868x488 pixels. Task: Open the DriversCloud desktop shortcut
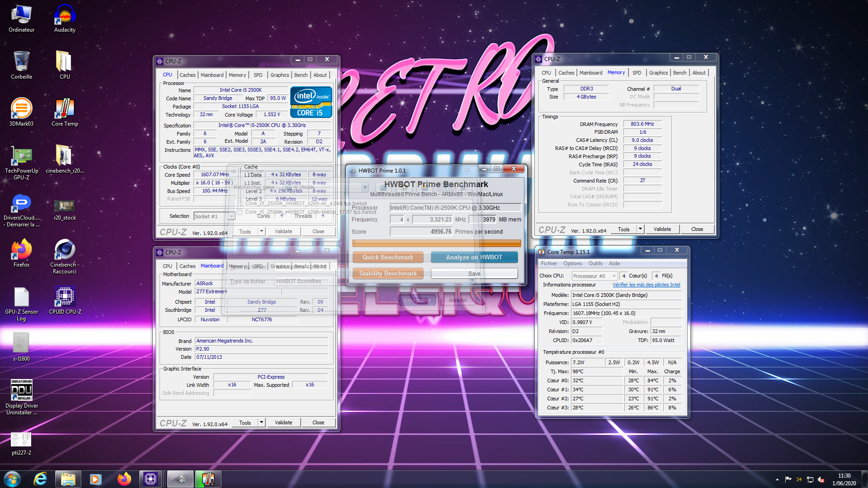21,210
